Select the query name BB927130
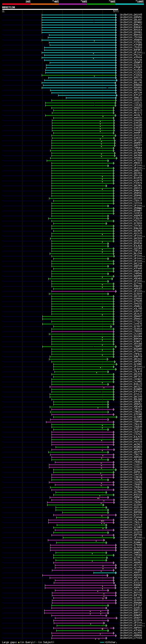146x644 pixels. pyautogui.click(x=8, y=7)
